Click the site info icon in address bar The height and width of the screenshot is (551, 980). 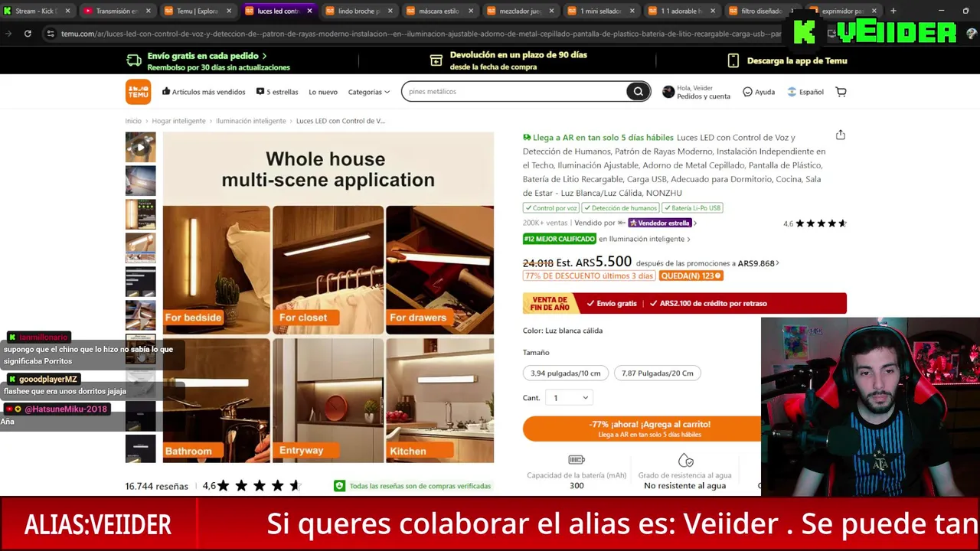tap(51, 34)
